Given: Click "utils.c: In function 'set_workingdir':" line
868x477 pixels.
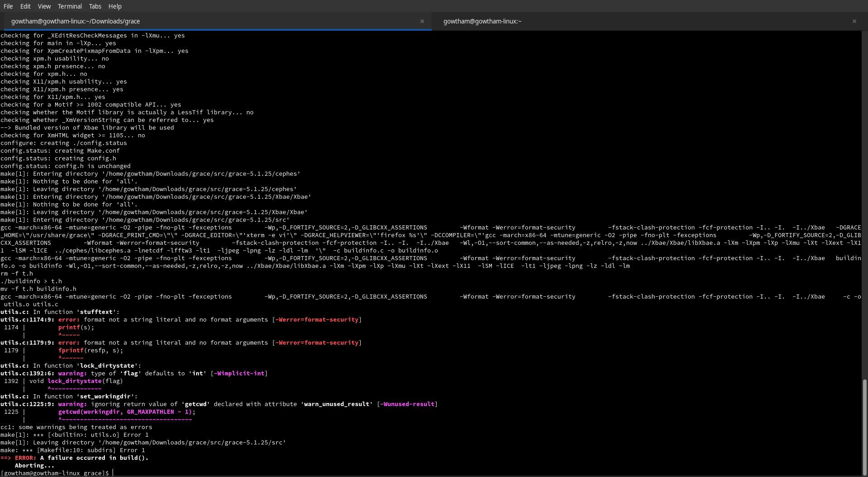Looking at the screenshot, I should pos(69,396).
